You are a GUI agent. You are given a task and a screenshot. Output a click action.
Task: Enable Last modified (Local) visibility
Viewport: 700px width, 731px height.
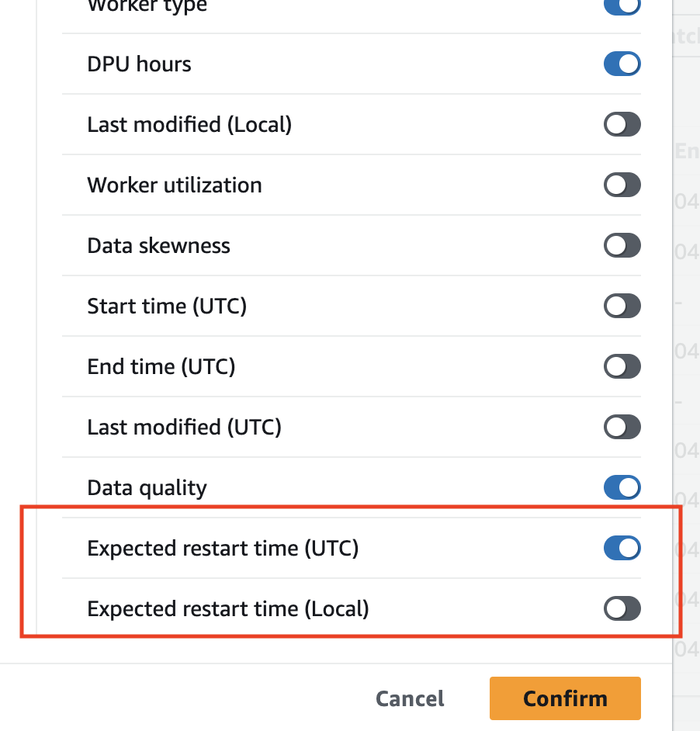coord(622,124)
